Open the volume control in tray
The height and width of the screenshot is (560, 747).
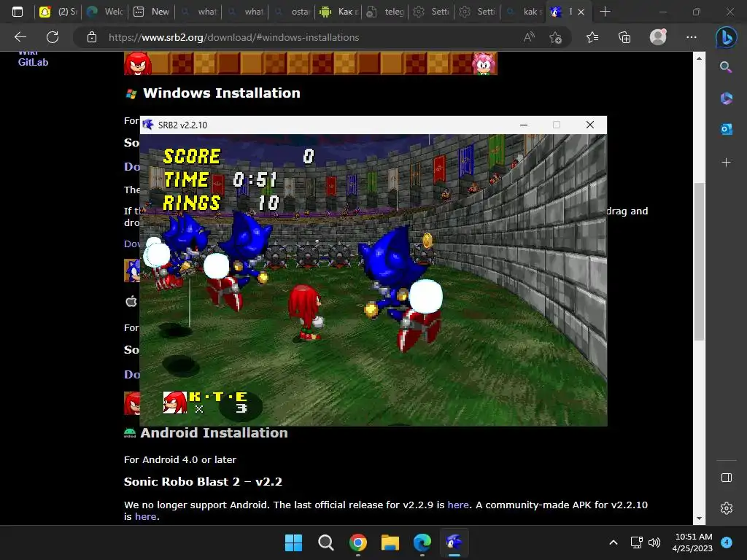tap(654, 542)
